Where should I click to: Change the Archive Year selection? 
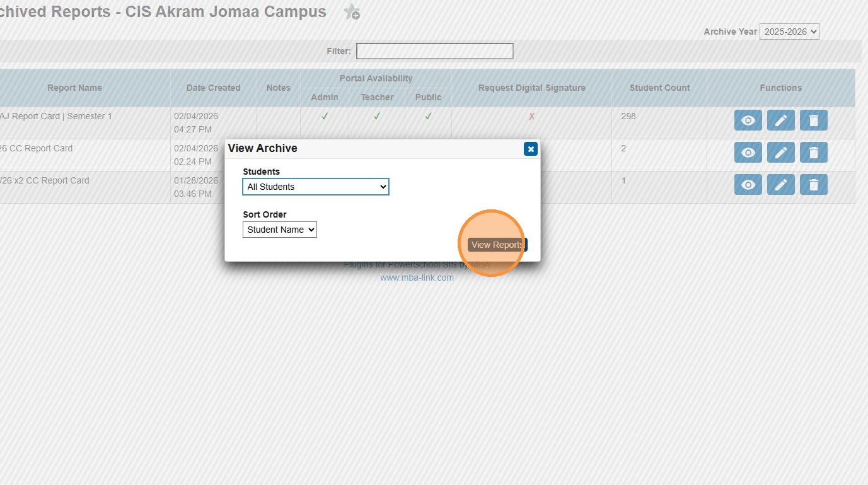coord(789,32)
